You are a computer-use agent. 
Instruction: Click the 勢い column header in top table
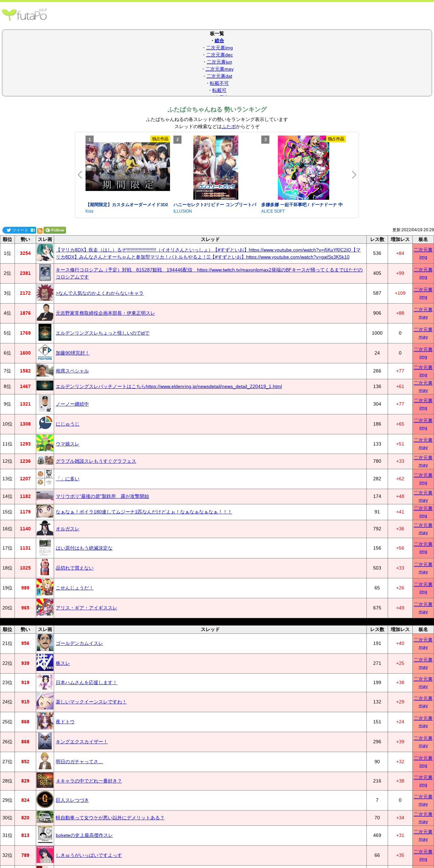coord(25,239)
